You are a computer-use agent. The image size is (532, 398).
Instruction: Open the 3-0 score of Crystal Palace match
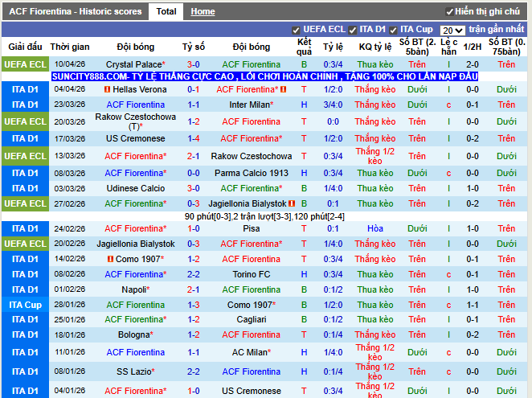194,64
